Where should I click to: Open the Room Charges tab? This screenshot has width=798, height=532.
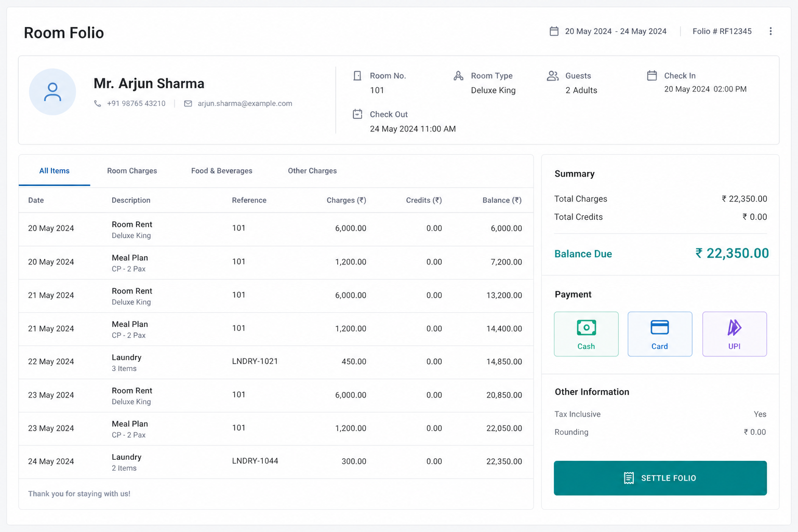coord(132,171)
